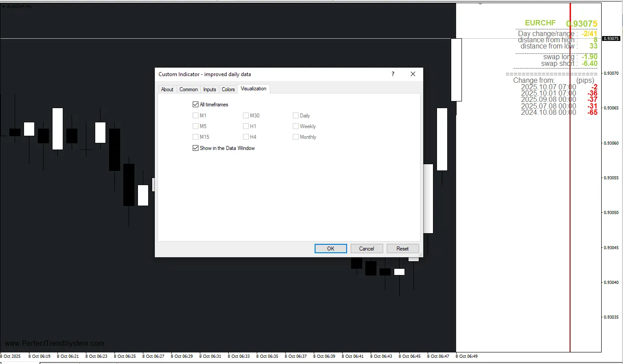
Task: Select the Colors tab
Action: coord(228,89)
